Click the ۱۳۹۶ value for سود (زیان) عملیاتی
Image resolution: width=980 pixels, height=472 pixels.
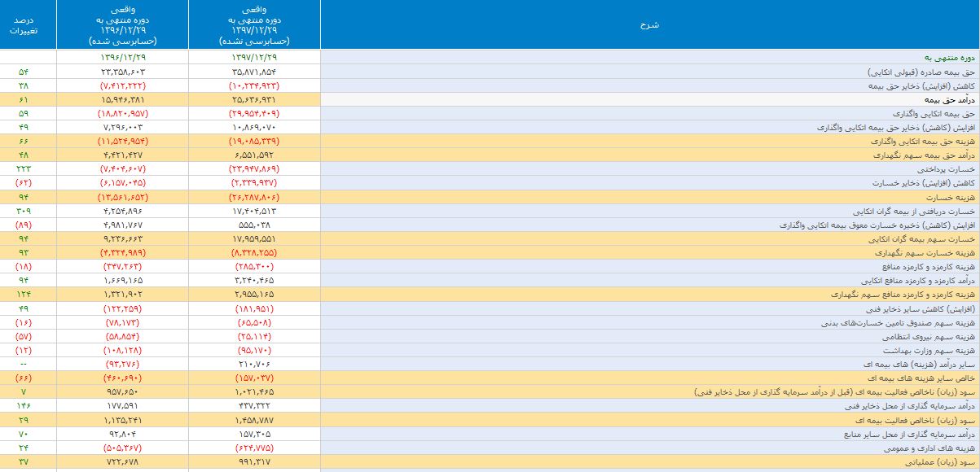click(x=124, y=461)
